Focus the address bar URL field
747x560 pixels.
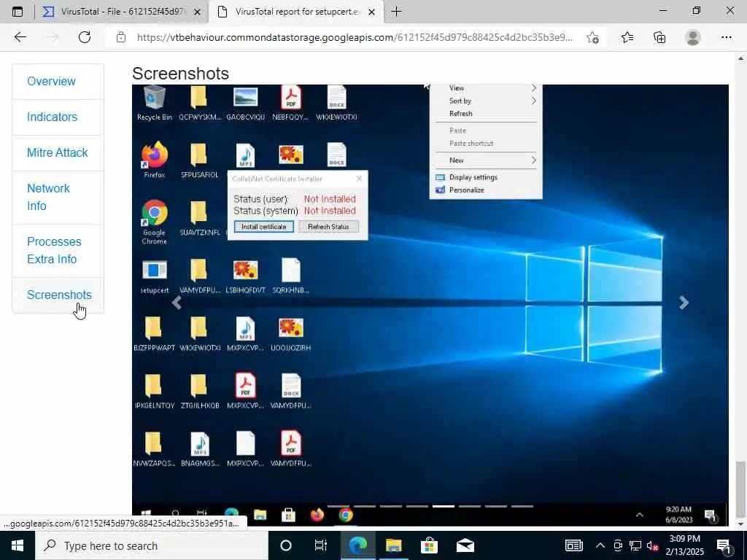pyautogui.click(x=355, y=37)
